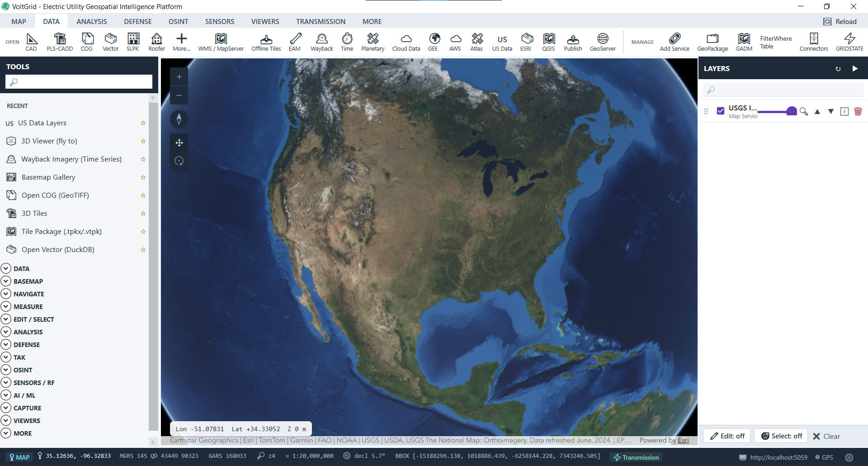
Task: Open the EAM tool
Action: pyautogui.click(x=295, y=42)
